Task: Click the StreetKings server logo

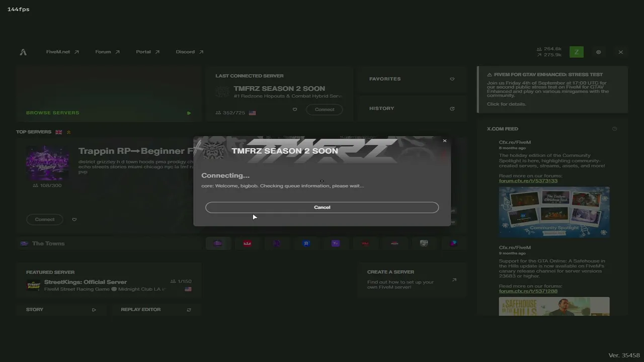Action: pos(33,286)
